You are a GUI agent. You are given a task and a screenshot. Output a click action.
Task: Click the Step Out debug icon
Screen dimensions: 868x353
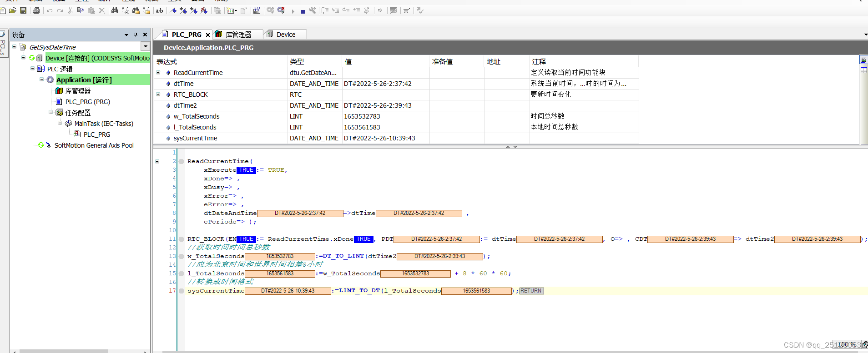coord(346,10)
